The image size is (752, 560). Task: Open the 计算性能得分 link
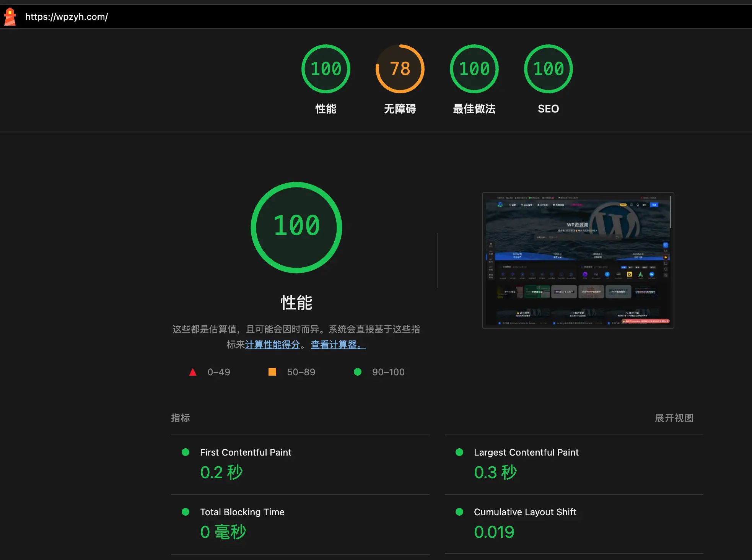[x=272, y=345]
